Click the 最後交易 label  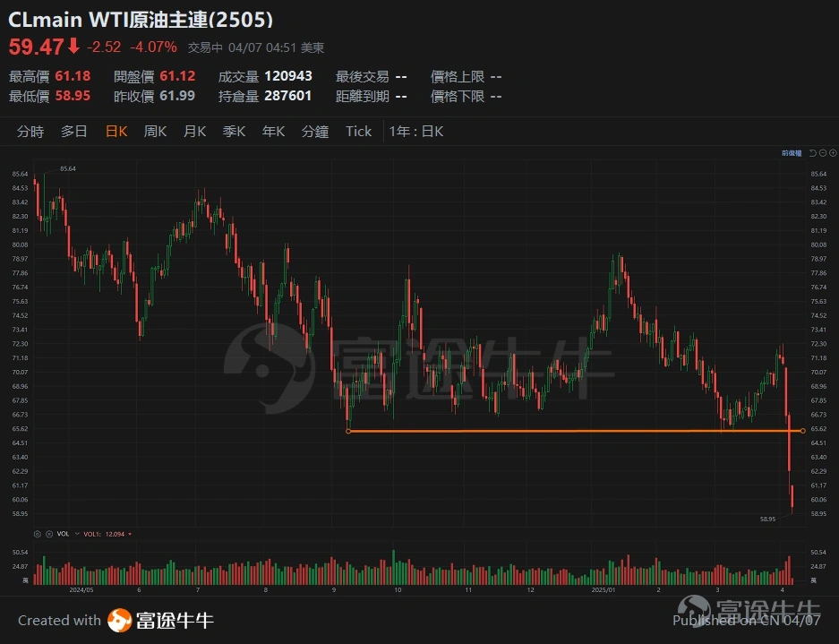coord(363,76)
